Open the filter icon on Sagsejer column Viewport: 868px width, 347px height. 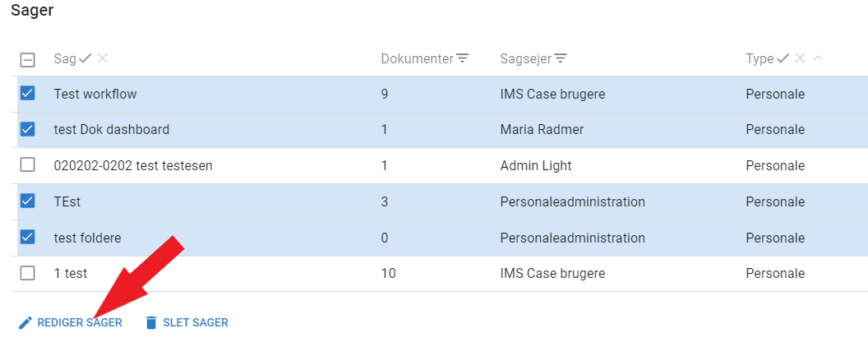click(x=561, y=58)
